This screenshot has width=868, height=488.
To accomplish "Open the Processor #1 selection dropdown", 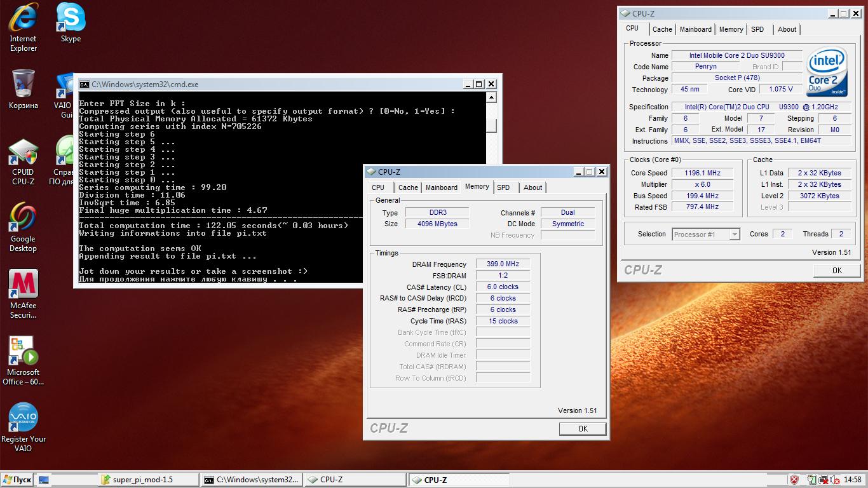I will click(x=706, y=234).
